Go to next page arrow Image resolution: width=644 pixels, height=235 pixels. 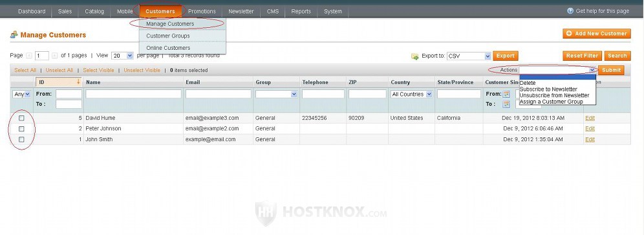click(54, 56)
